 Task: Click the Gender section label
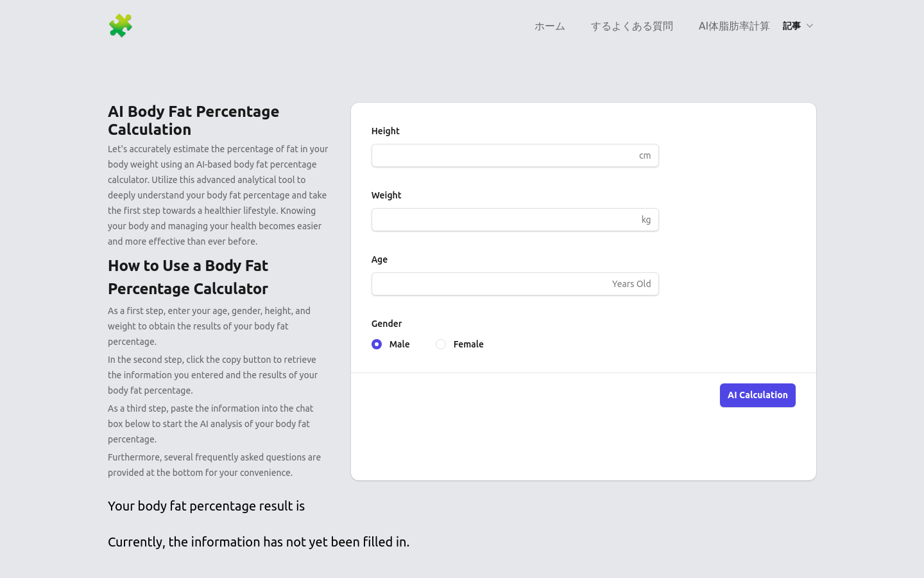pyautogui.click(x=386, y=324)
